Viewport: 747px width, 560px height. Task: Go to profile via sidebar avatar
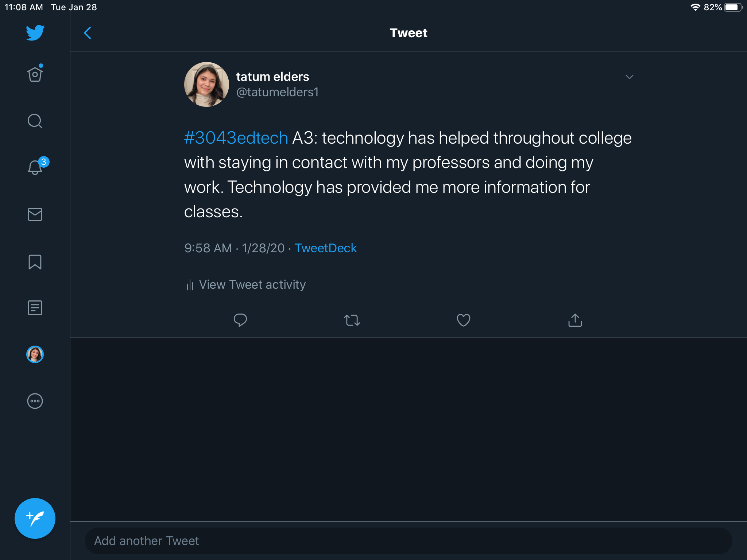[35, 354]
